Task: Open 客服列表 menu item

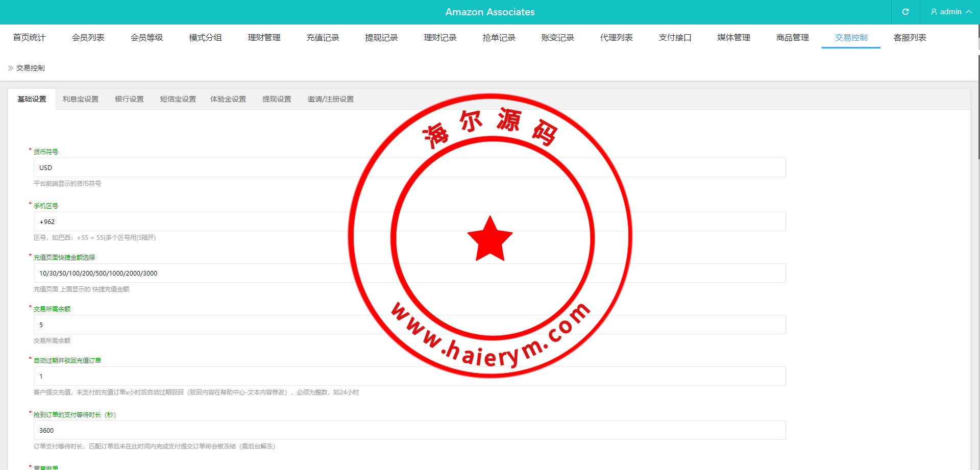Action: (x=910, y=37)
